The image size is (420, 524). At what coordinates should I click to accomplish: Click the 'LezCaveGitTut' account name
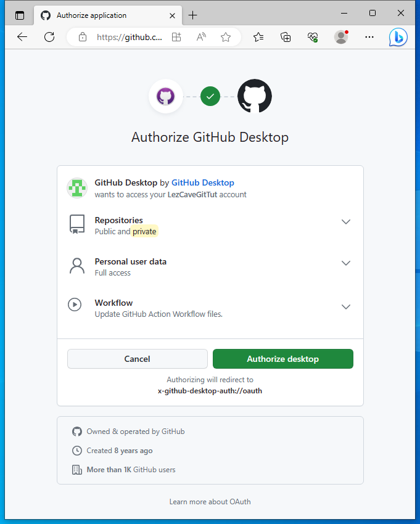[192, 194]
